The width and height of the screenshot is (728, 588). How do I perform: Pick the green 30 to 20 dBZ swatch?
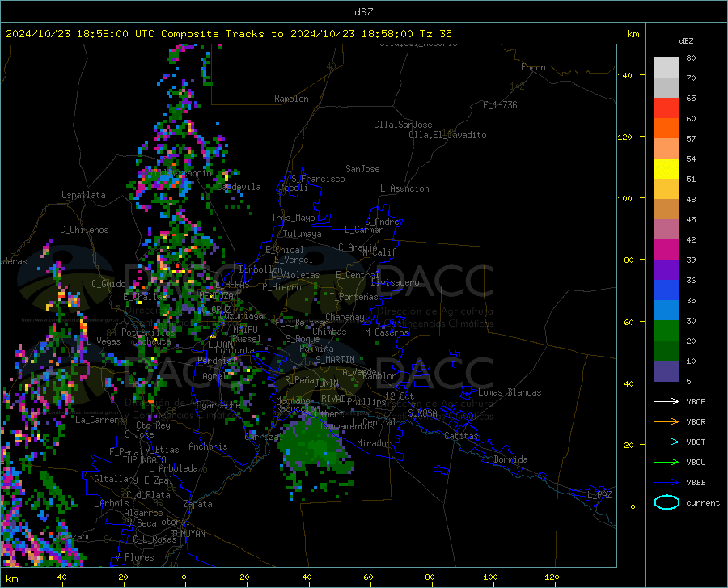click(x=667, y=331)
